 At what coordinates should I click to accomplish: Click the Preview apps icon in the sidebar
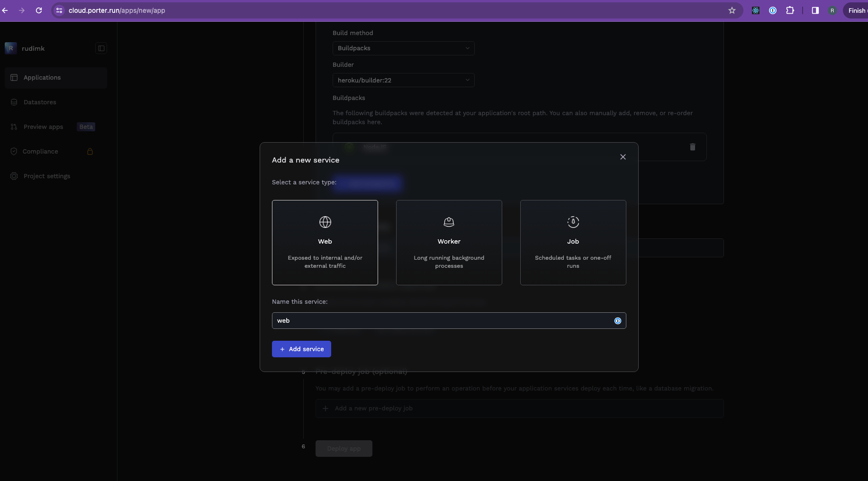pyautogui.click(x=14, y=127)
